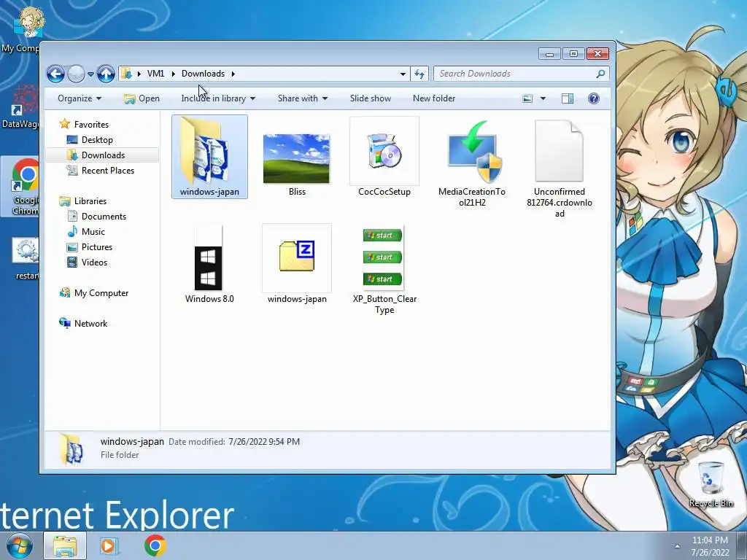The width and height of the screenshot is (747, 560).
Task: Select the DataWage desktop shortcut
Action: (20, 106)
